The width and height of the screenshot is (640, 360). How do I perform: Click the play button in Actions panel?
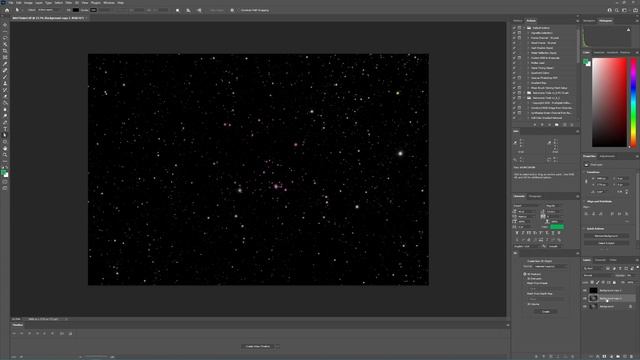(549, 124)
